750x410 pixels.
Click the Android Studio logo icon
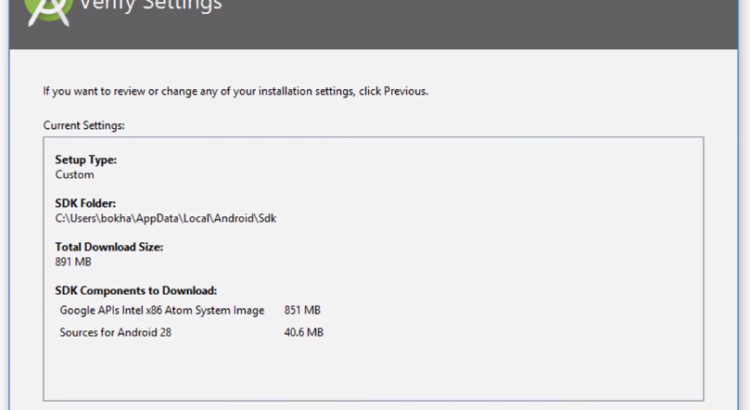(x=46, y=10)
